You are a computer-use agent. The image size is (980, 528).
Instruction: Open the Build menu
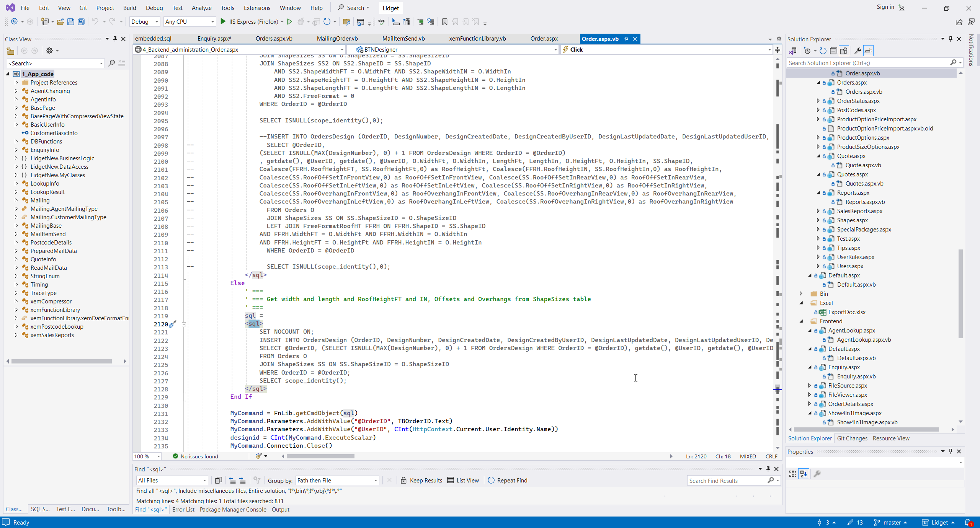click(x=129, y=8)
